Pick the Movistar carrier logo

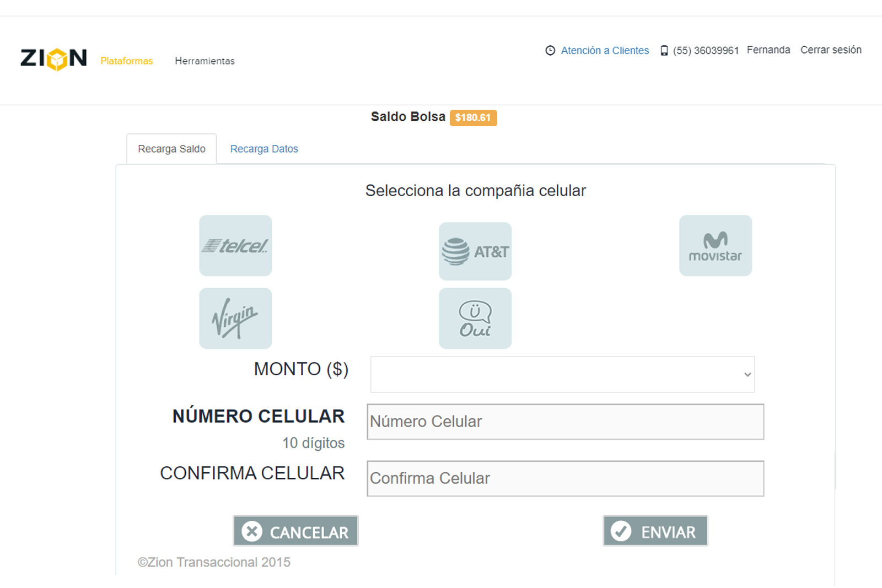[x=715, y=246]
